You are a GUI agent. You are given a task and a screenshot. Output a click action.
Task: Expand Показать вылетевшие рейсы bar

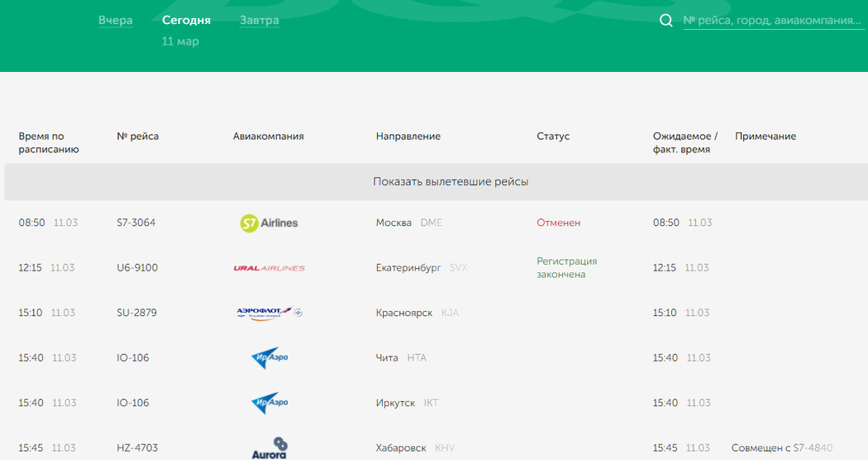[x=450, y=182]
